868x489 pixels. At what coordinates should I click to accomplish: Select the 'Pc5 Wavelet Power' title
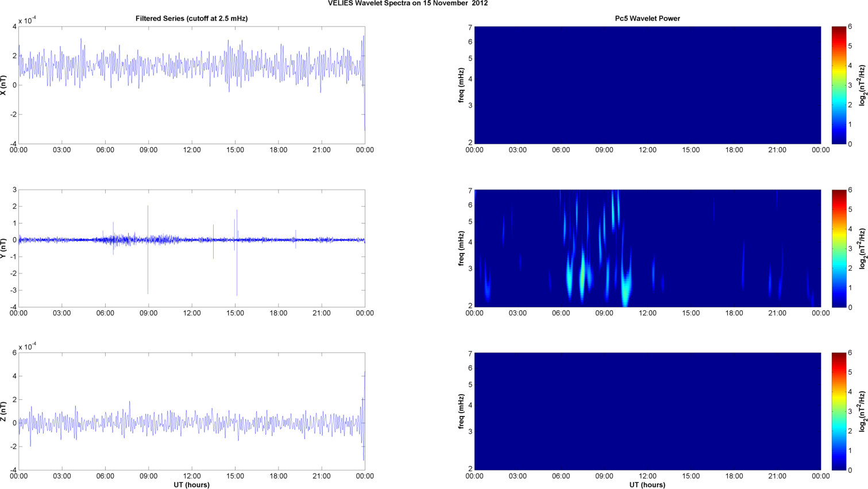pos(647,18)
